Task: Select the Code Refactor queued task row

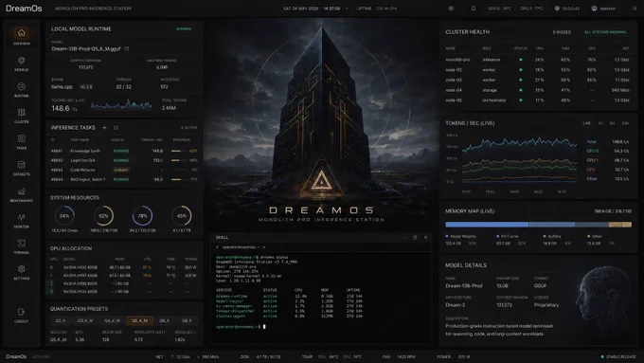Action: pos(124,170)
